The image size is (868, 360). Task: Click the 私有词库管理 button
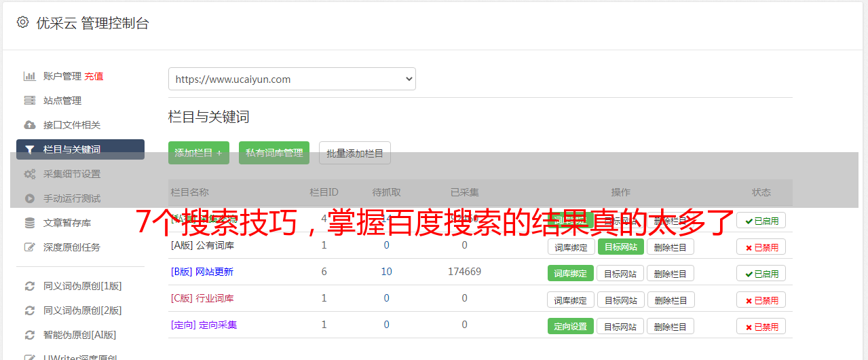point(274,153)
